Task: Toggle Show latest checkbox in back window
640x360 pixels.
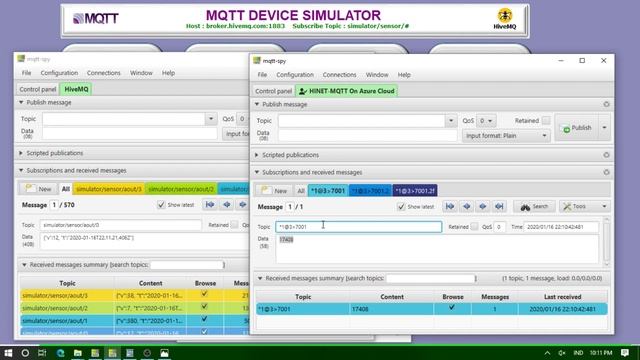Action: click(x=161, y=204)
